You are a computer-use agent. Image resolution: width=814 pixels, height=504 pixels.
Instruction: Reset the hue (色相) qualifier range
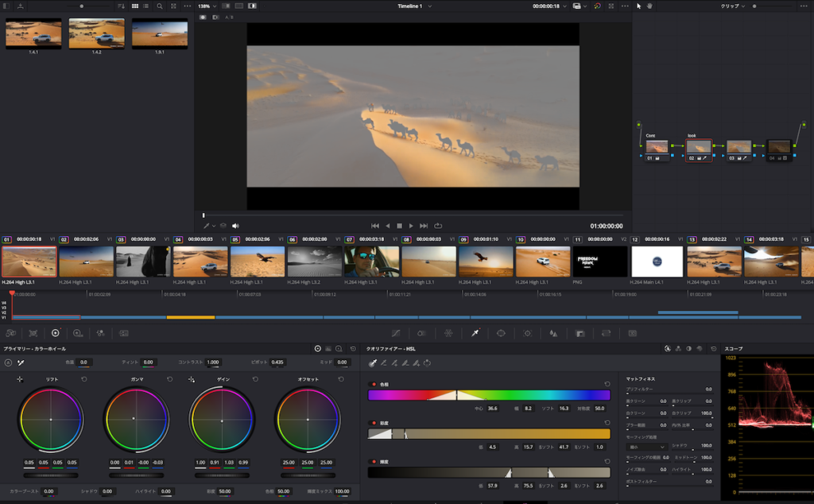(607, 384)
